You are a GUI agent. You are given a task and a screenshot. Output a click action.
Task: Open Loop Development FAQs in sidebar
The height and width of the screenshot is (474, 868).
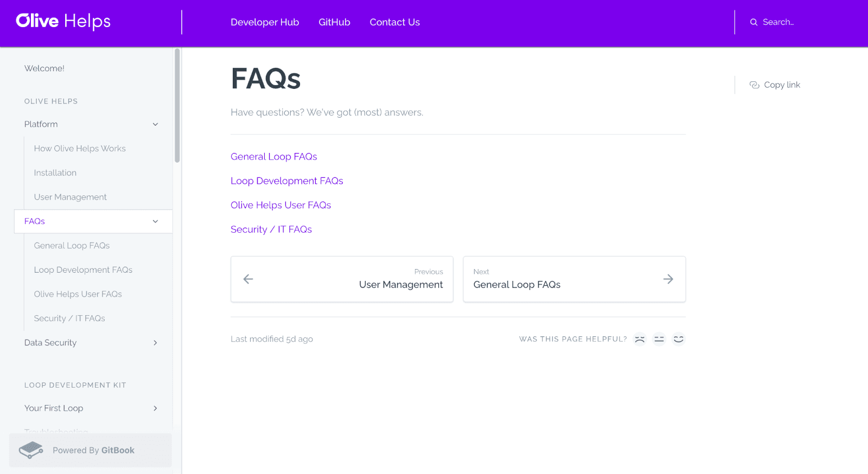pyautogui.click(x=83, y=270)
